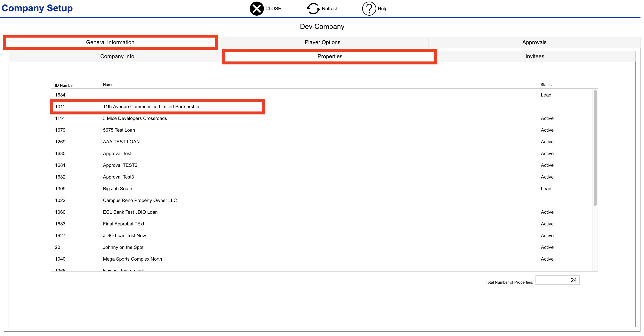The image size is (644, 336).
Task: Open the Invitees sub-tab
Action: pyautogui.click(x=535, y=56)
